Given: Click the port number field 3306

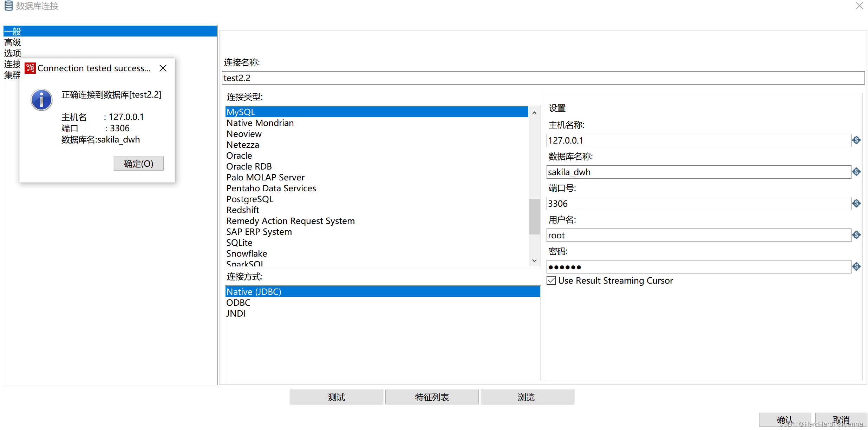Looking at the screenshot, I should pyautogui.click(x=699, y=204).
